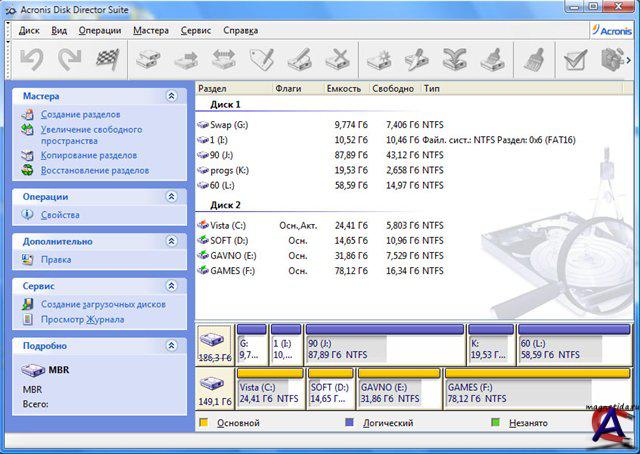The image size is (640, 454).
Task: Open the Создание разделов wizard link
Action: [x=80, y=115]
